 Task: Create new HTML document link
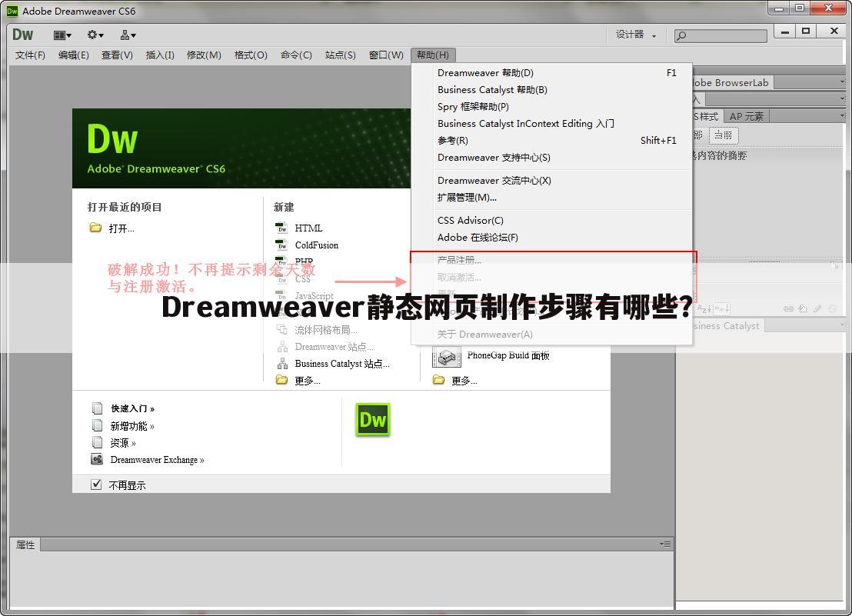pos(308,228)
